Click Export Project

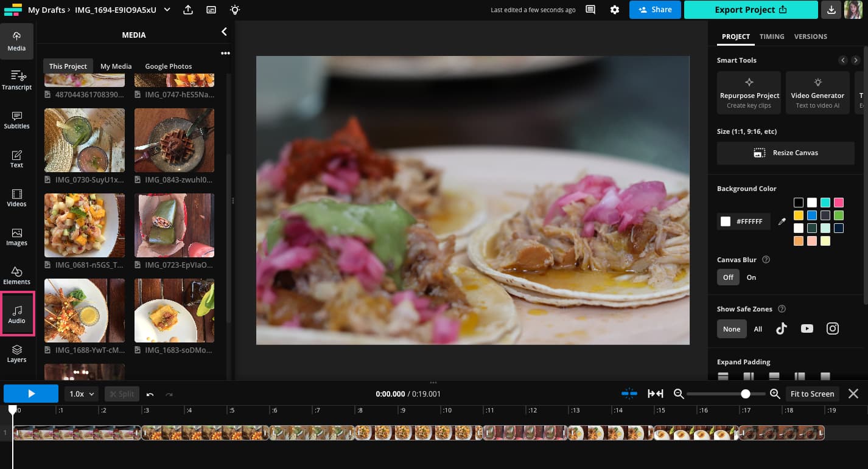(x=751, y=10)
